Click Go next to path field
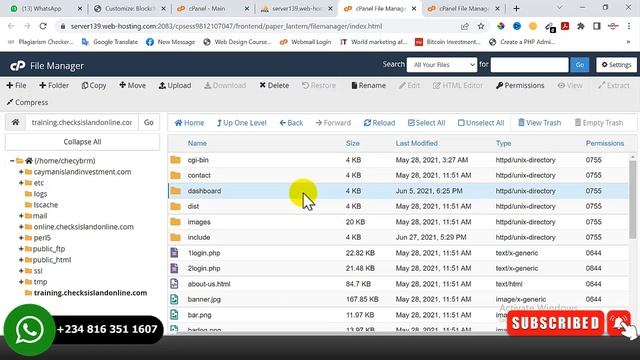 (149, 122)
